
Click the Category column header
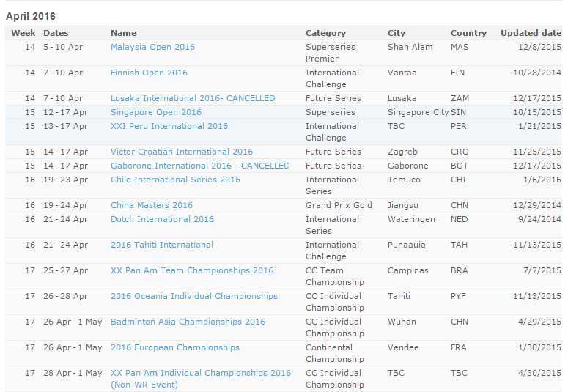pyautogui.click(x=325, y=33)
